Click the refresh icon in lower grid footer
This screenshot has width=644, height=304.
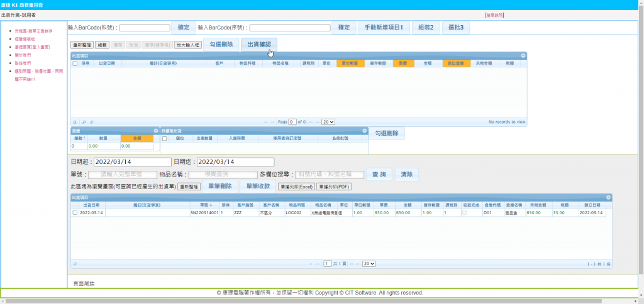tap(75, 264)
